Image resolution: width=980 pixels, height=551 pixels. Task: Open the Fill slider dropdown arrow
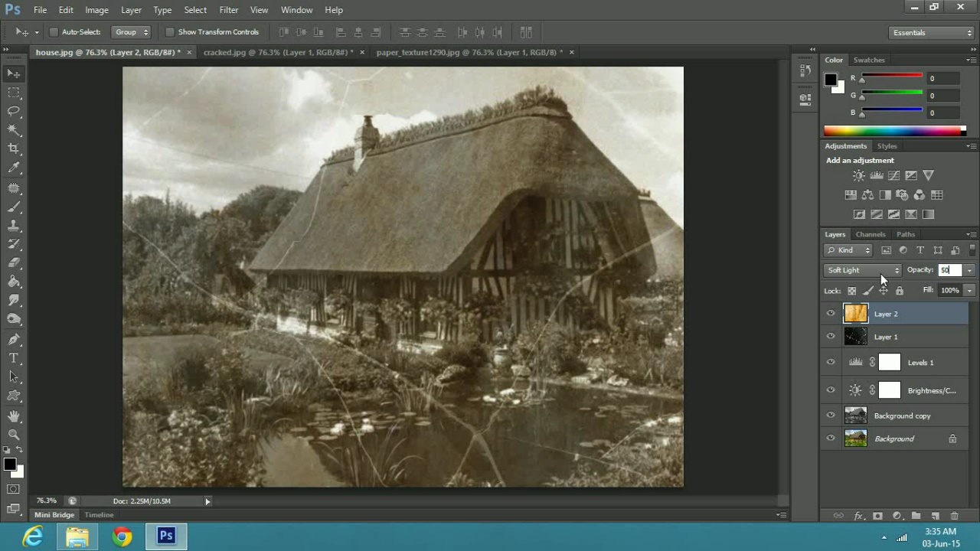[969, 291]
